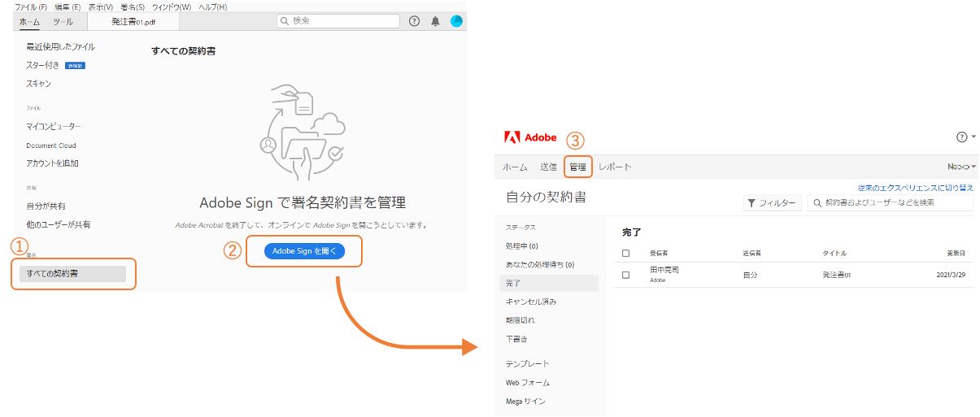Tick the checkbox for the 田中亮司 row
The height and width of the screenshot is (417, 980).
[625, 275]
